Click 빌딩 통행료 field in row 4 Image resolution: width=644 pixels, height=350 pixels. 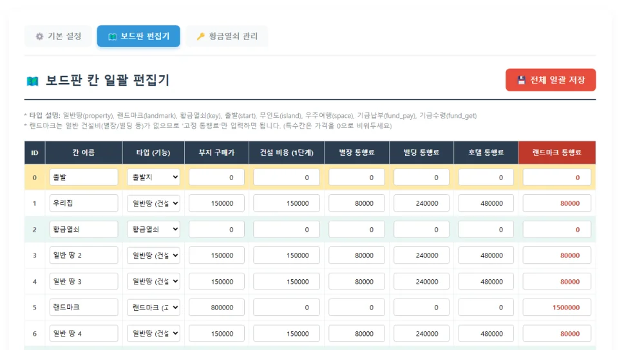(421, 281)
